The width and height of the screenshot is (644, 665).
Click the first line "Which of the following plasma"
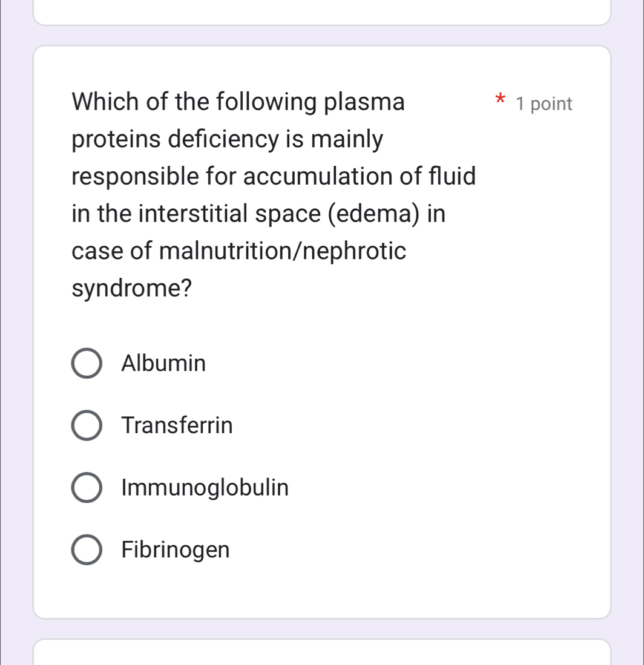[238, 102]
